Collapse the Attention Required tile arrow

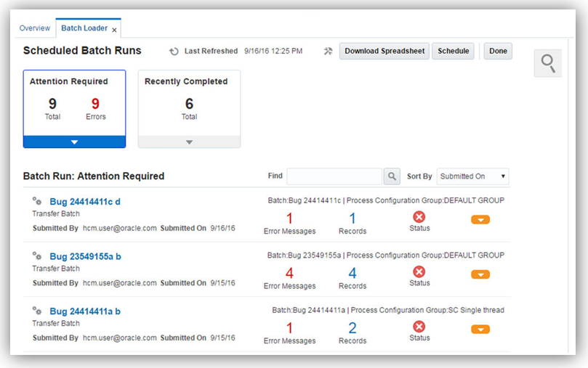74,142
